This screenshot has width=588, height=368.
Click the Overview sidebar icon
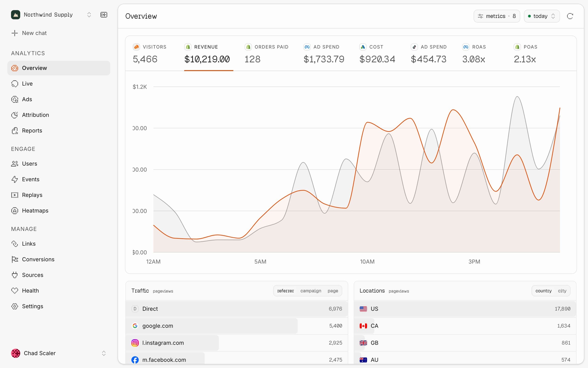(15, 68)
